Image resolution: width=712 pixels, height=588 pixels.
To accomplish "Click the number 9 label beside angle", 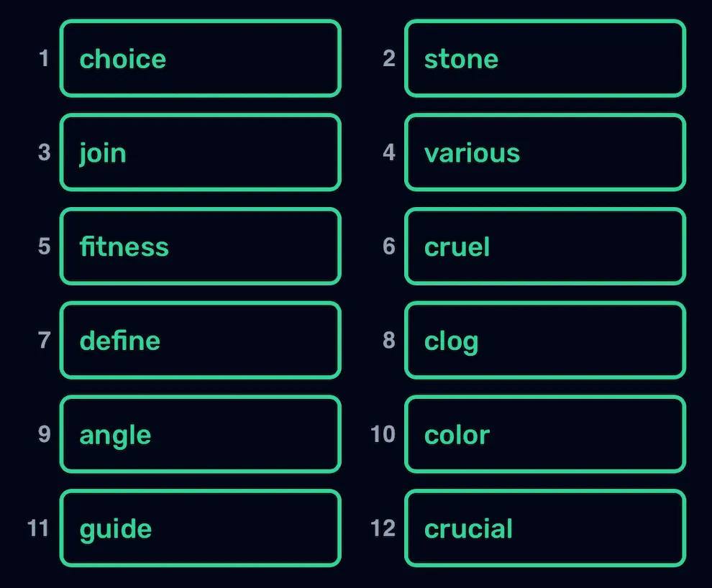I will click(44, 434).
